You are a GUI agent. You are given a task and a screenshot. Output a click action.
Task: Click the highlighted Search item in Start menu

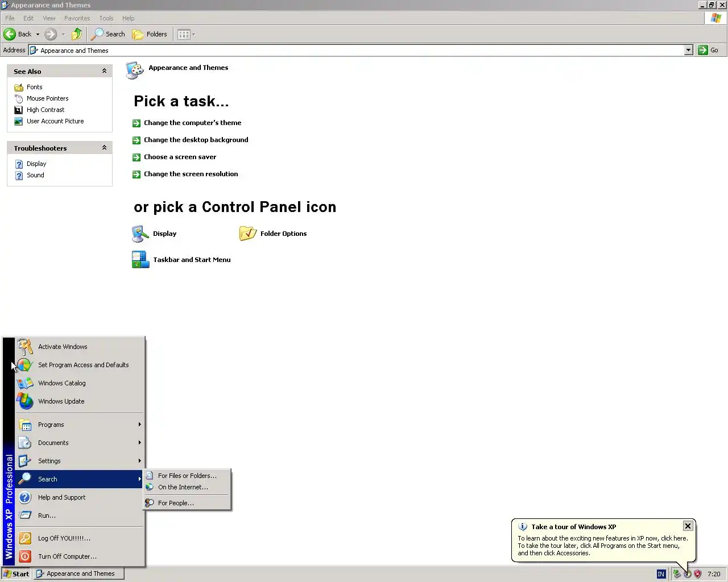click(80, 479)
